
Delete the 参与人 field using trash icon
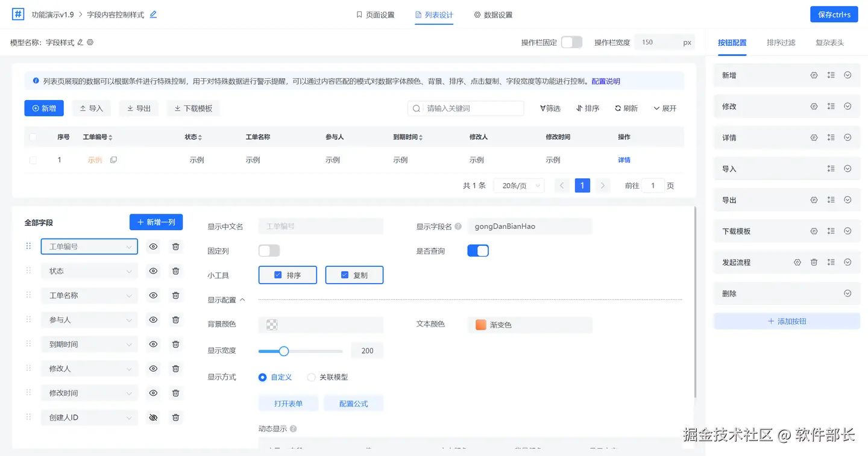point(175,320)
